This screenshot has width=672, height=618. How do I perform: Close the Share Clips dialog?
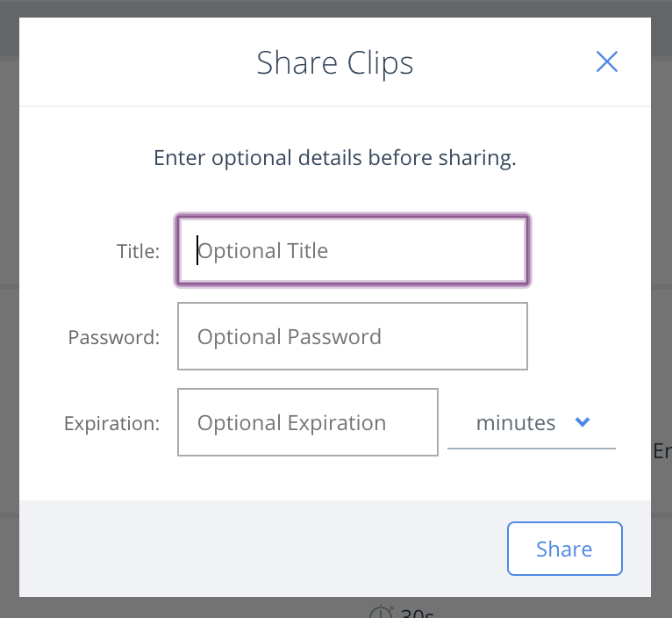[x=607, y=61]
